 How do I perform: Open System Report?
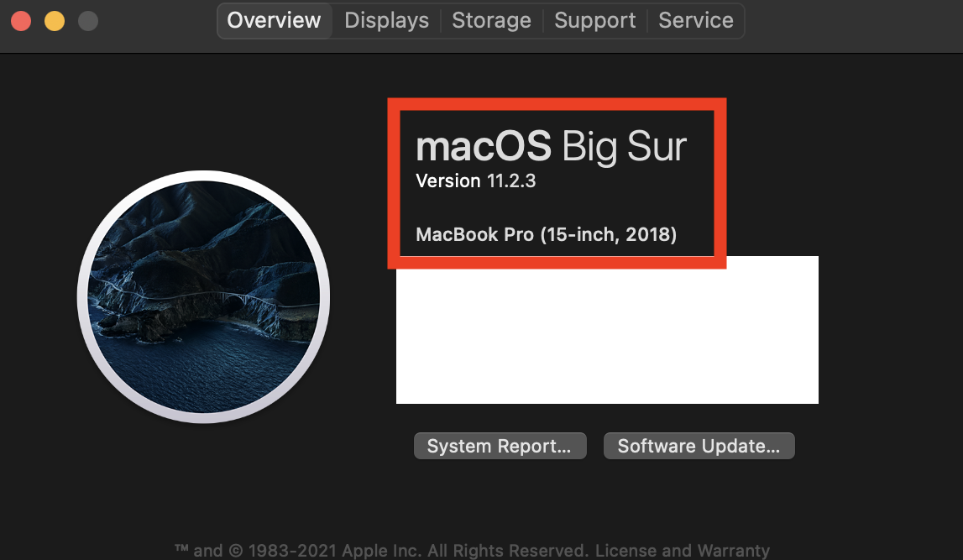[499, 447]
